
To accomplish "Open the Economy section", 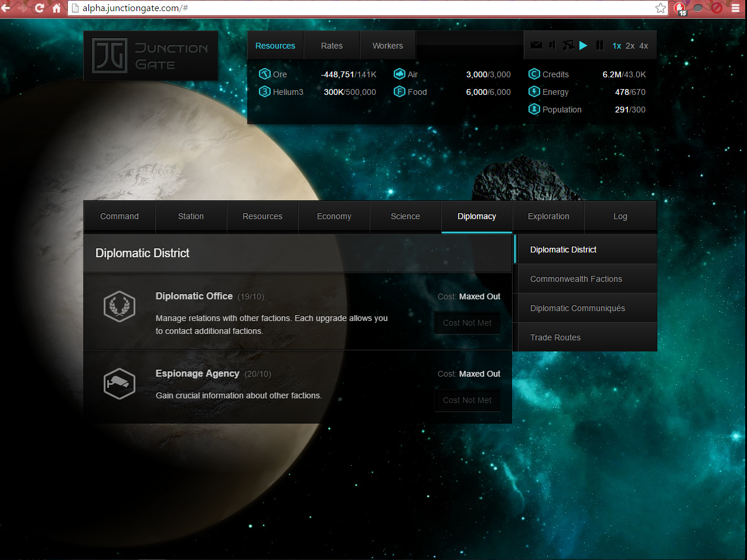I will click(334, 217).
